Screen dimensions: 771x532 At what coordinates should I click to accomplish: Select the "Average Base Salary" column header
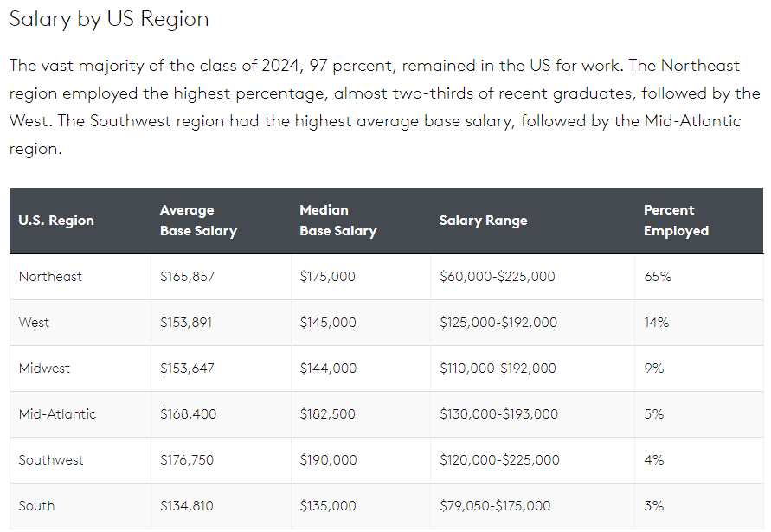click(198, 221)
